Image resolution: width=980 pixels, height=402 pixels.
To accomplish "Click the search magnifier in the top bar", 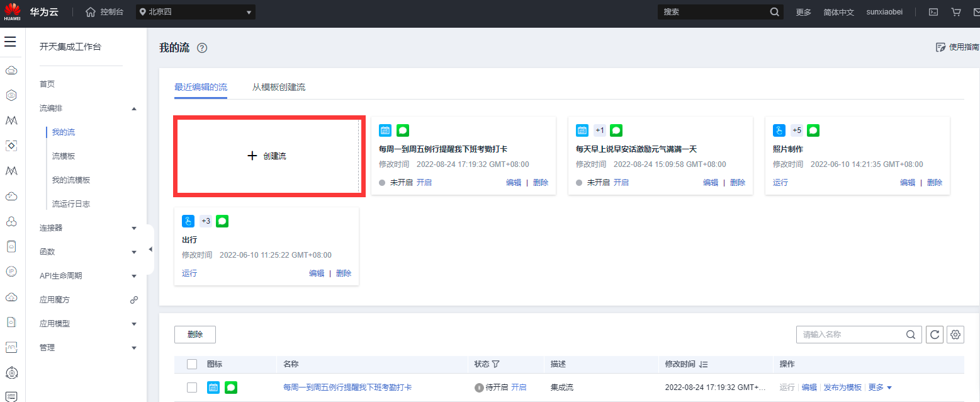I will click(775, 12).
